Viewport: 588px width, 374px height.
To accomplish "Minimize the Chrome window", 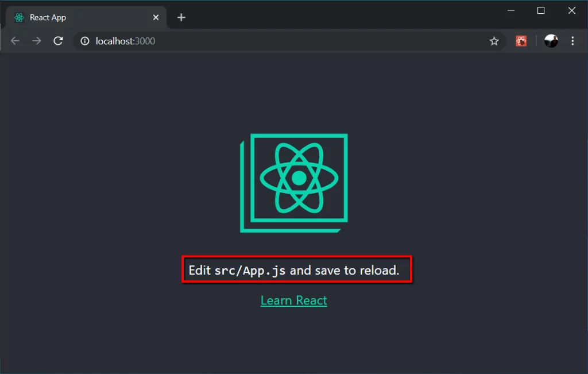I will click(x=510, y=10).
